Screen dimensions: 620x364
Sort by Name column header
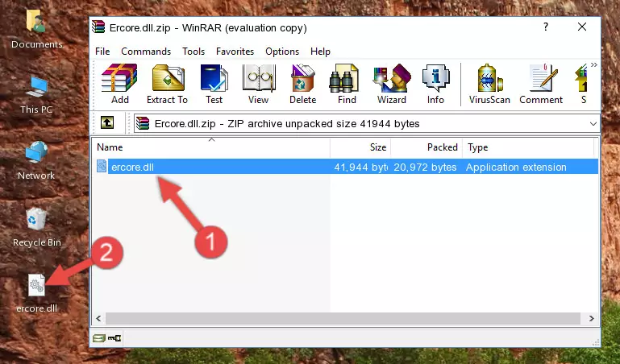point(211,147)
